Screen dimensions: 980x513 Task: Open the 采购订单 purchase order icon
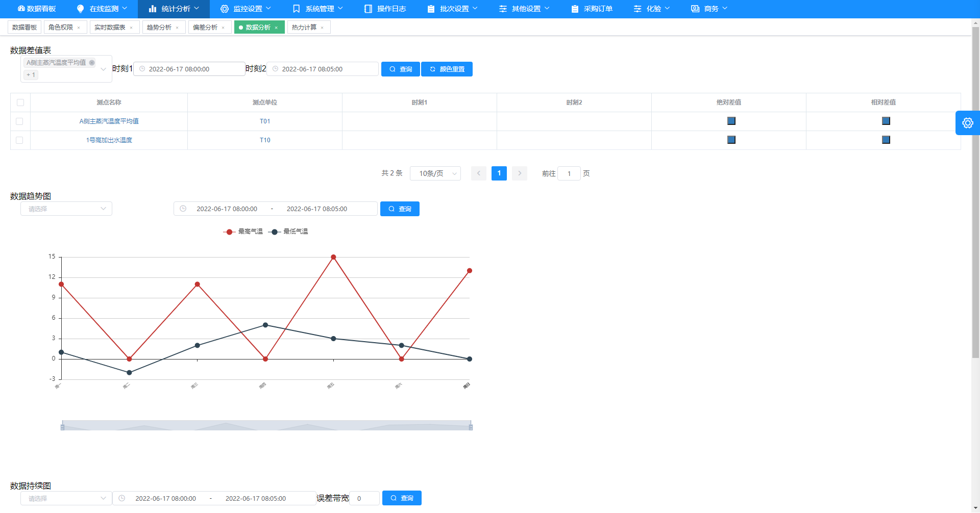(x=574, y=9)
